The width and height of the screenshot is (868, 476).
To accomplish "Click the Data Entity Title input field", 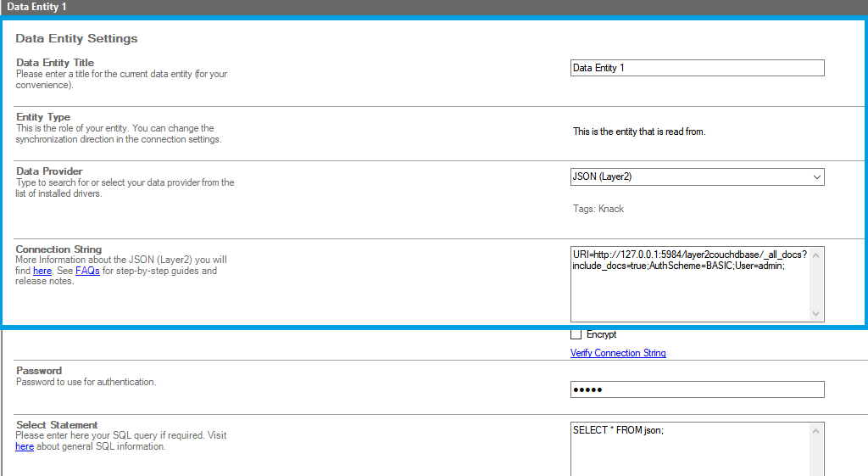I will [696, 68].
